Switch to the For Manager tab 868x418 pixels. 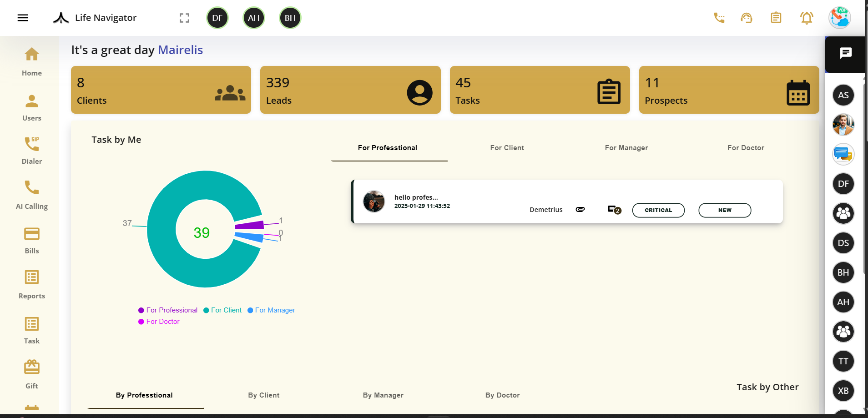[x=626, y=147]
